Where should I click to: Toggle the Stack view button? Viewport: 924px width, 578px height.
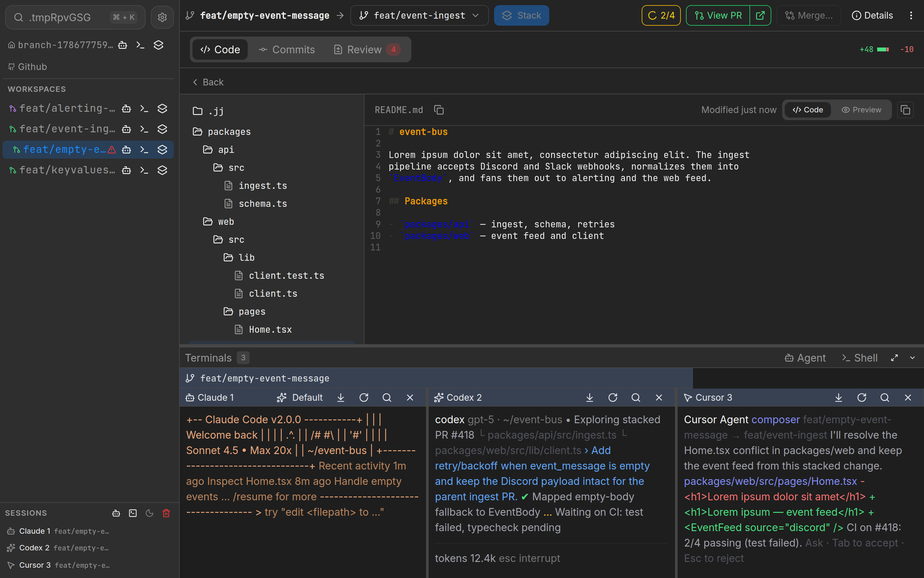(x=521, y=16)
